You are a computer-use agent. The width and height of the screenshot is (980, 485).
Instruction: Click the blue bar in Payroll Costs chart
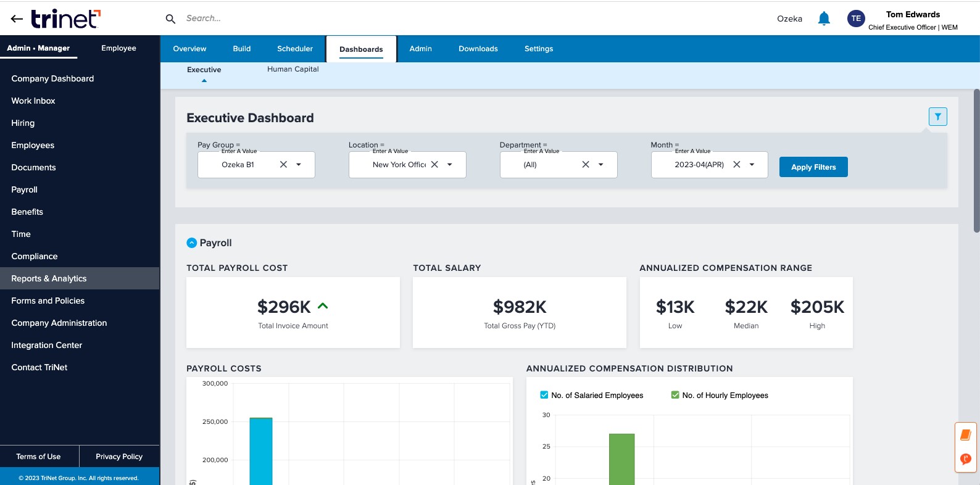[x=261, y=451]
